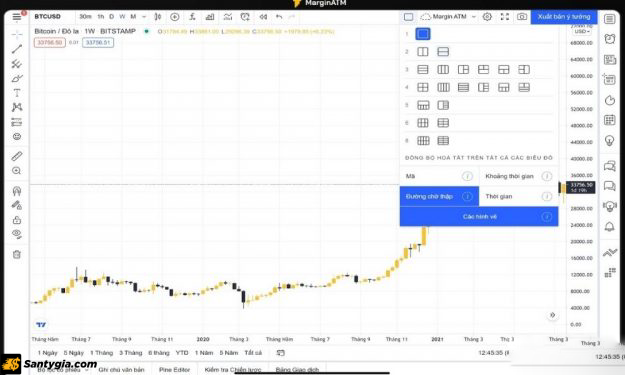This screenshot has width=625, height=375.
Task: Select the ruler measure tool
Action: [17, 156]
